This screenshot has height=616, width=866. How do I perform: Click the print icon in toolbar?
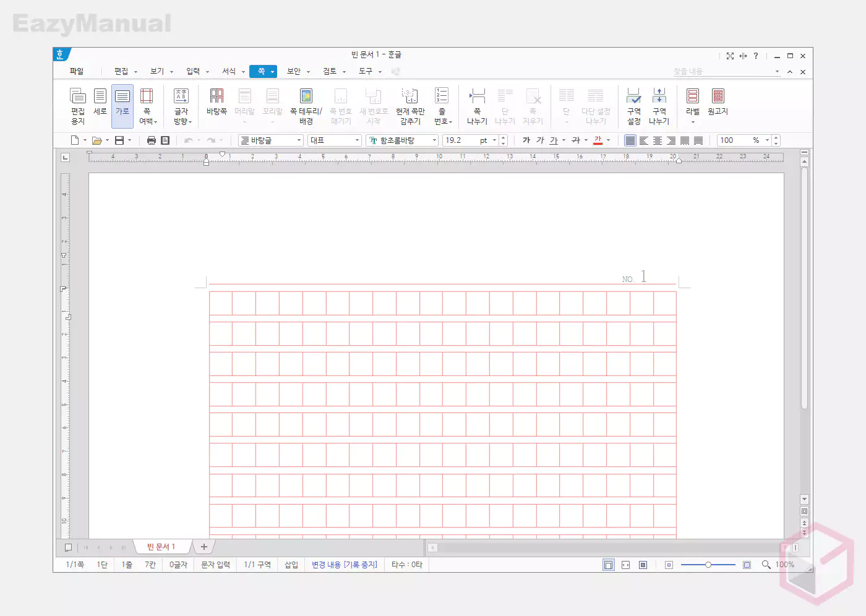click(151, 140)
